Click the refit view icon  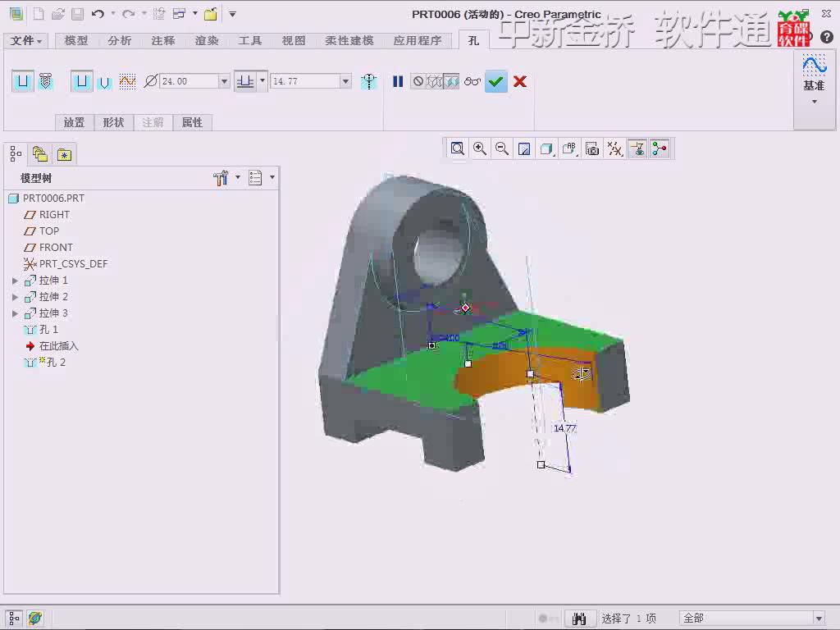pyautogui.click(x=457, y=149)
